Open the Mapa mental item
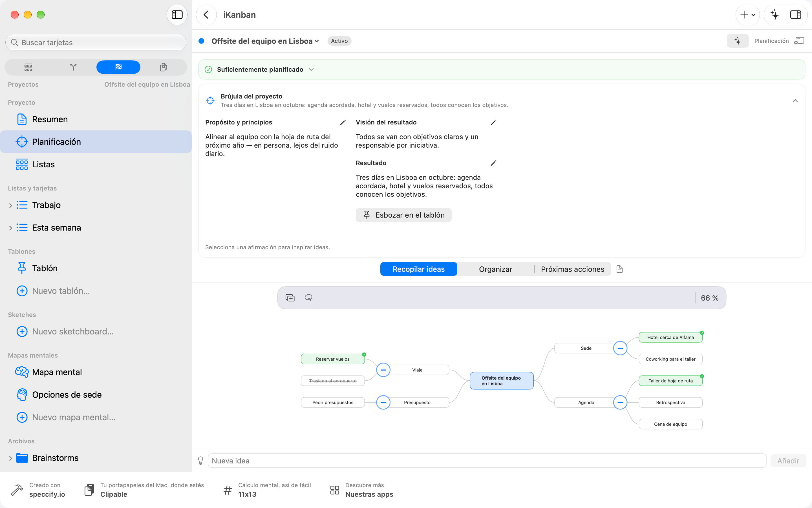 point(96,372)
